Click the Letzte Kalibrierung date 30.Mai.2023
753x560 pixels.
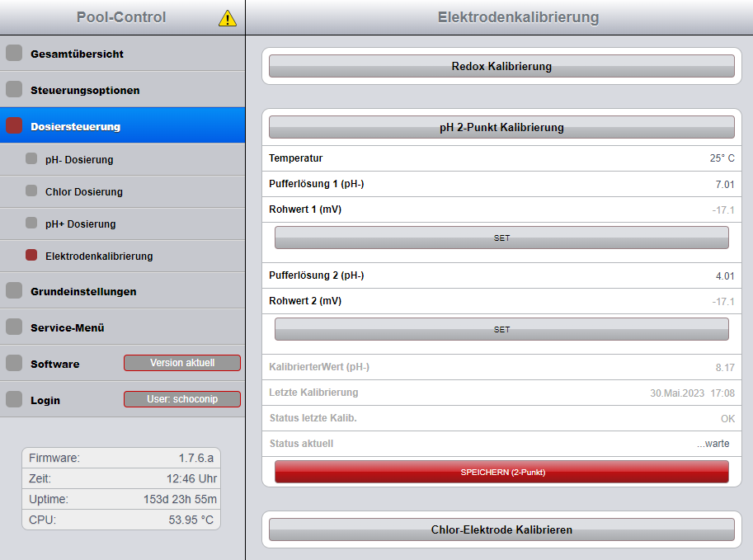(x=677, y=393)
